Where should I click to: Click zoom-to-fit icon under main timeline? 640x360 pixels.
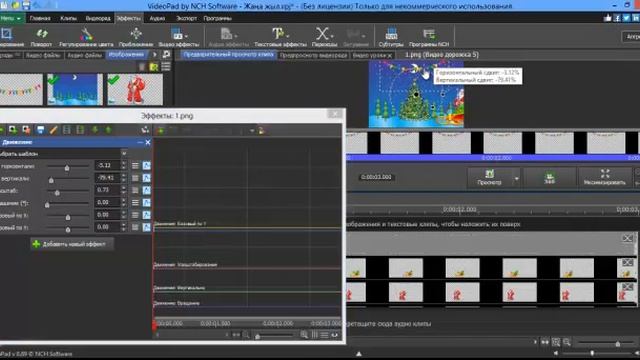556,342
